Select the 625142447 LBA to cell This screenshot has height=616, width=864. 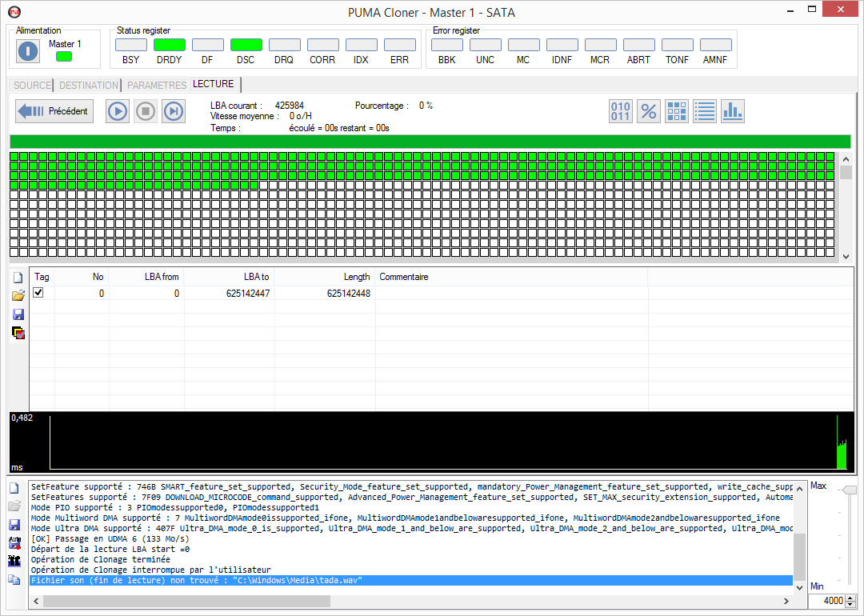pyautogui.click(x=230, y=293)
